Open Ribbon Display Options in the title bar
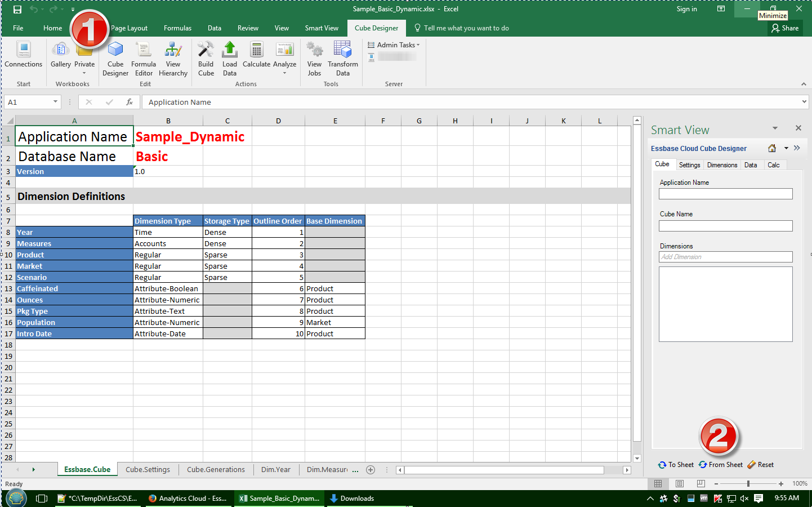812x507 pixels. point(721,9)
